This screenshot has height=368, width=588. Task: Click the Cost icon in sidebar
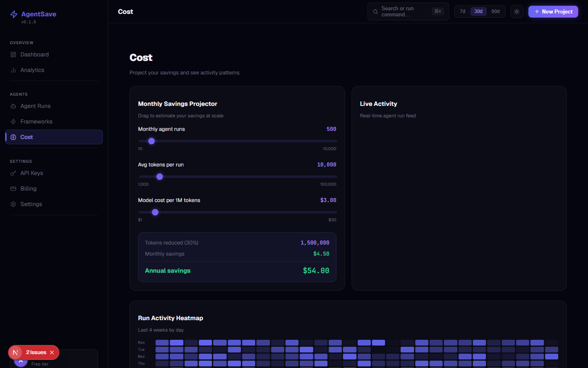(13, 137)
